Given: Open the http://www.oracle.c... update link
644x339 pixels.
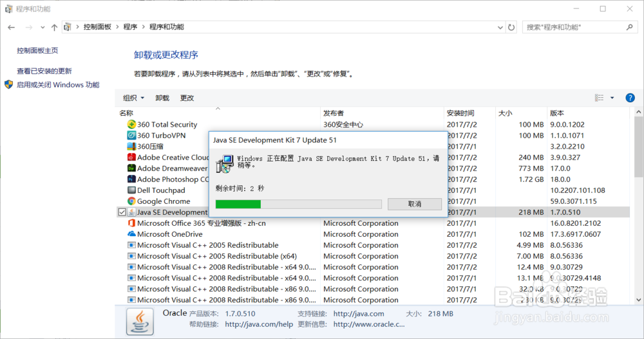Looking at the screenshot, I should pyautogui.click(x=369, y=324).
